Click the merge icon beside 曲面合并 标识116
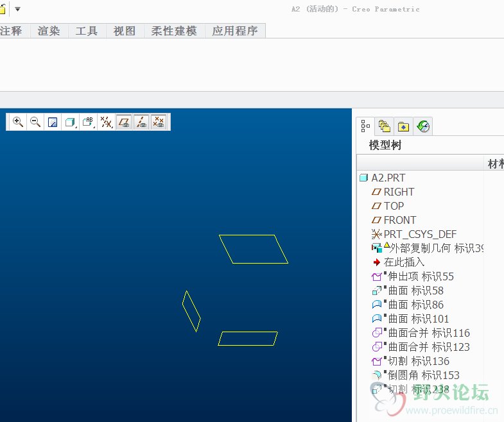Screen dimensions: 504x422 click(x=377, y=333)
